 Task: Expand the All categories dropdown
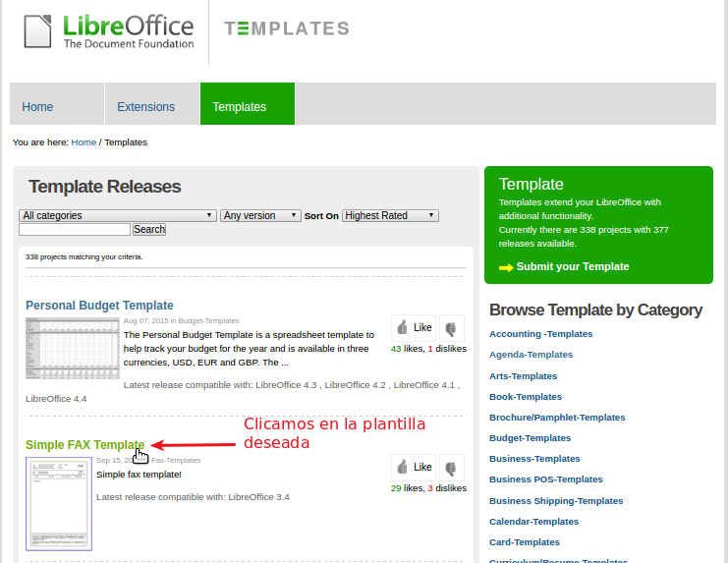pos(118,215)
